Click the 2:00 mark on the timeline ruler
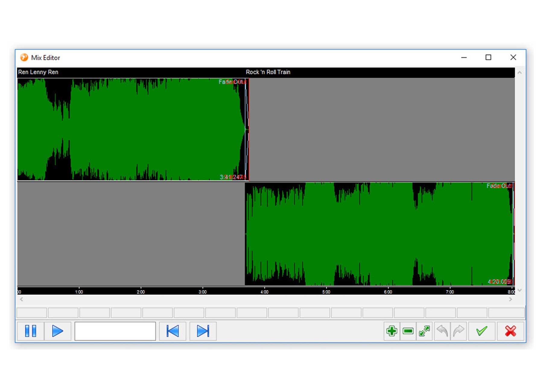The image size is (543, 392). coord(141,292)
